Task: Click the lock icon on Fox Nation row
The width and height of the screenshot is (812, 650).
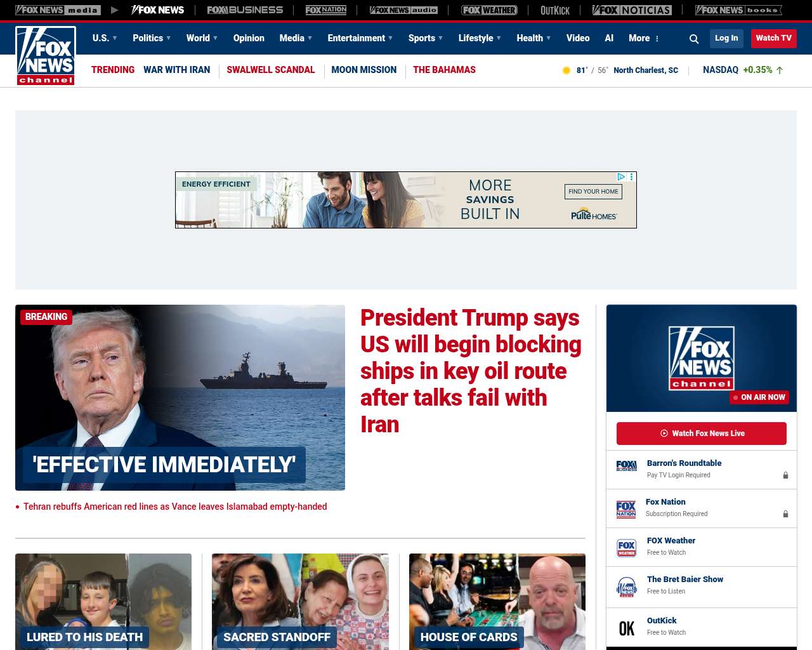Action: [x=785, y=514]
